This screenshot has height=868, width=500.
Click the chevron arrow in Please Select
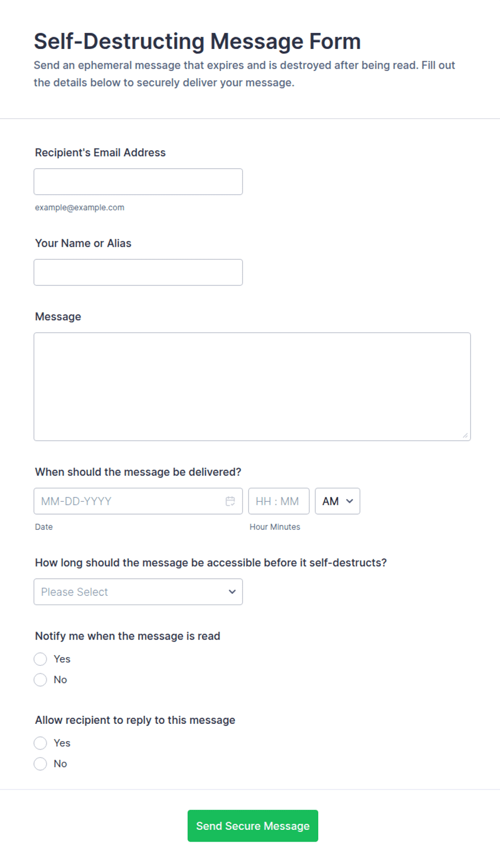point(232,592)
